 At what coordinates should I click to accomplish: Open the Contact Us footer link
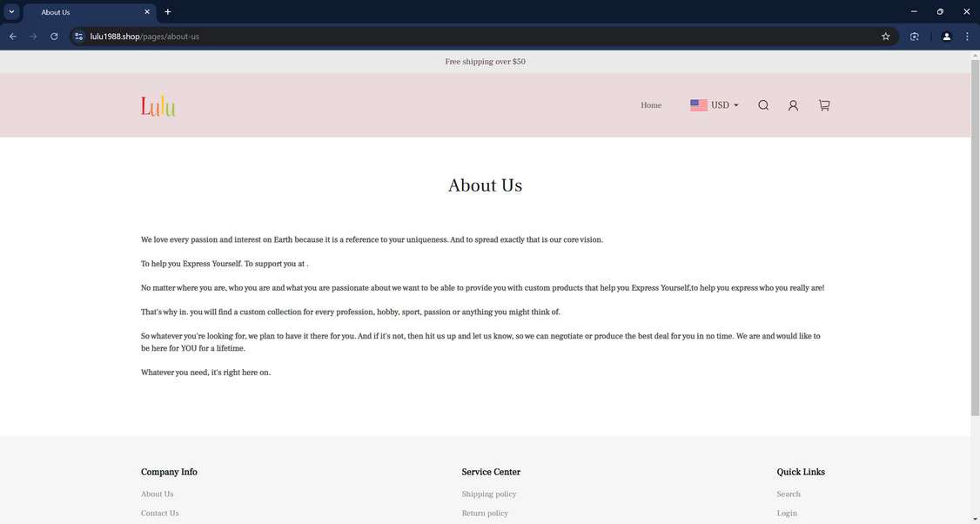click(159, 514)
